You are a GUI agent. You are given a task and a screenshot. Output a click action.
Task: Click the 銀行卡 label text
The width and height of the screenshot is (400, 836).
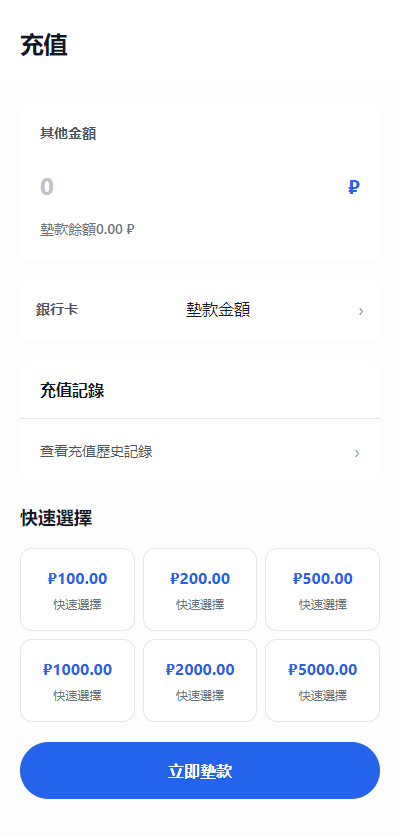point(57,310)
